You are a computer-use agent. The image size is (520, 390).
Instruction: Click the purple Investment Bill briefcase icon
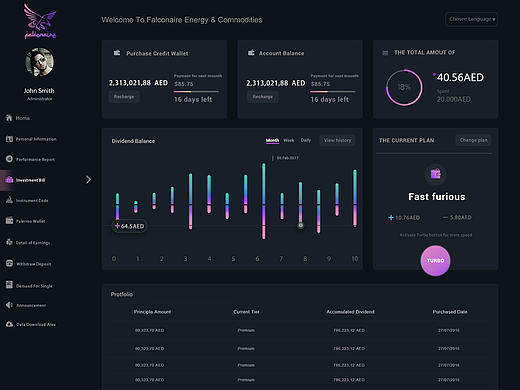click(9, 180)
